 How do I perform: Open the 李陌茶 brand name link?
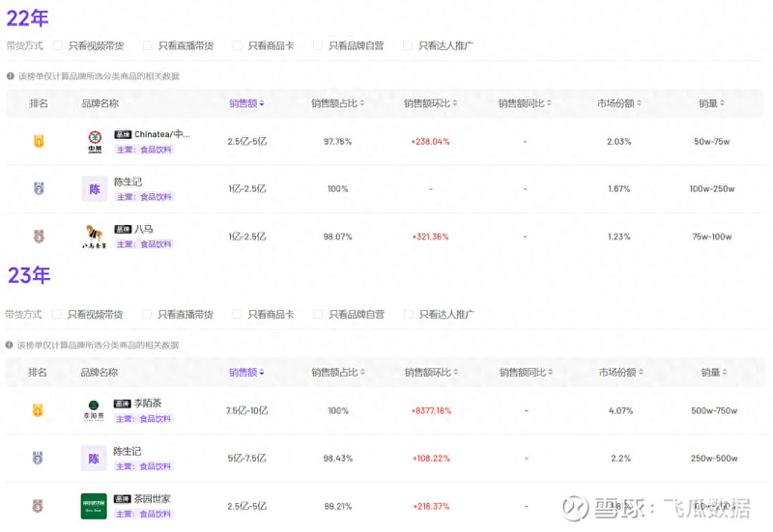[x=148, y=403]
